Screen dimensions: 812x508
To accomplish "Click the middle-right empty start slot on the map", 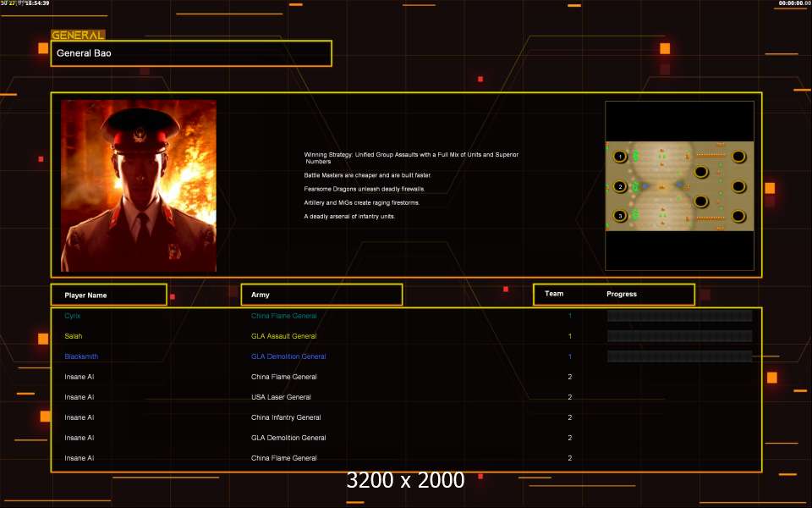I will coord(738,186).
